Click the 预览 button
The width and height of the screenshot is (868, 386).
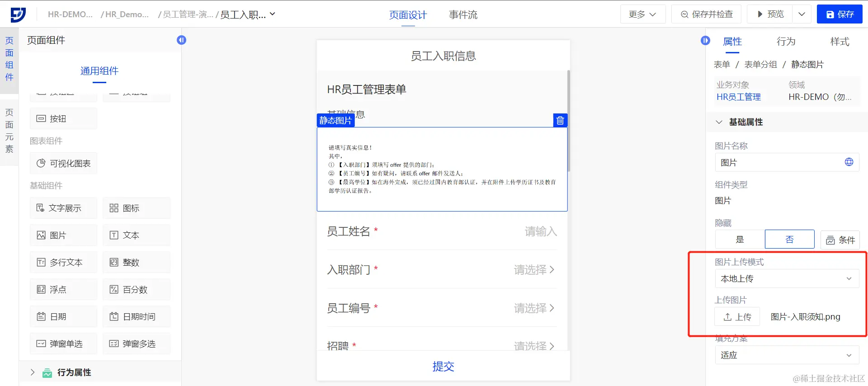tap(770, 14)
